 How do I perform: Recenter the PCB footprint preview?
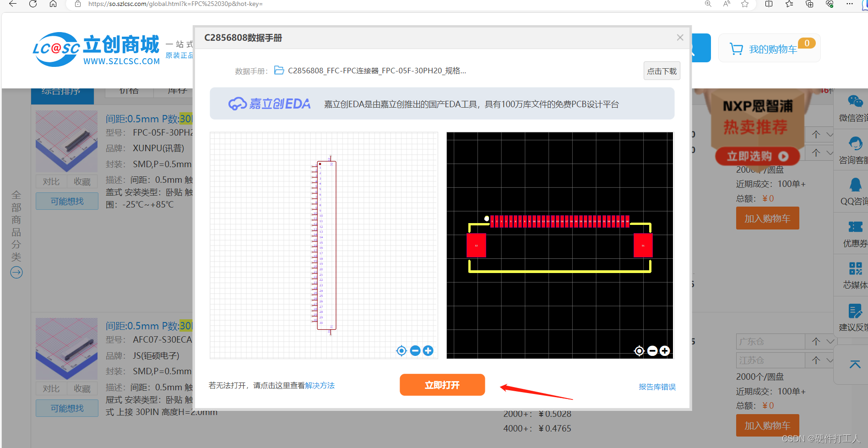point(639,351)
